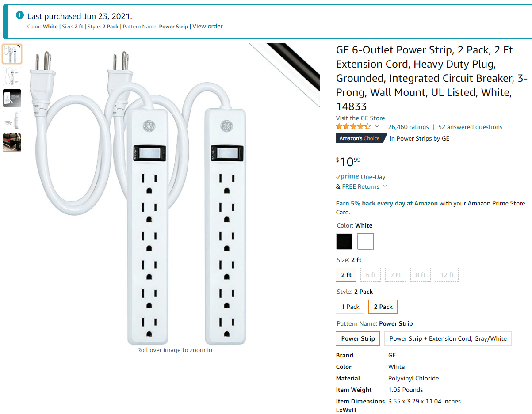Image resolution: width=532 pixels, height=414 pixels.
Task: Select Power Strip + Extension Cord, Gray/White pattern
Action: [448, 338]
